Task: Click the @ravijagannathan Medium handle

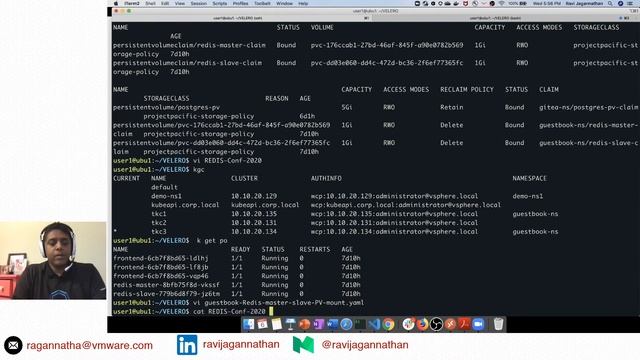Action: (365, 345)
